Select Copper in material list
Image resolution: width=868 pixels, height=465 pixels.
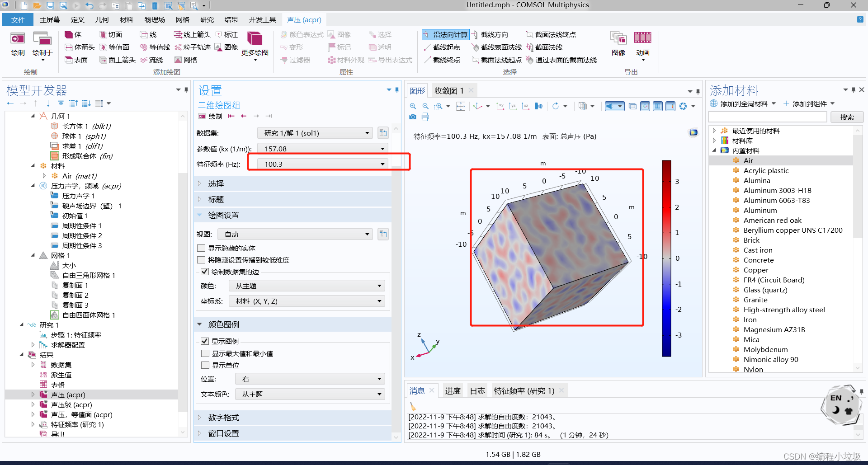[756, 270]
